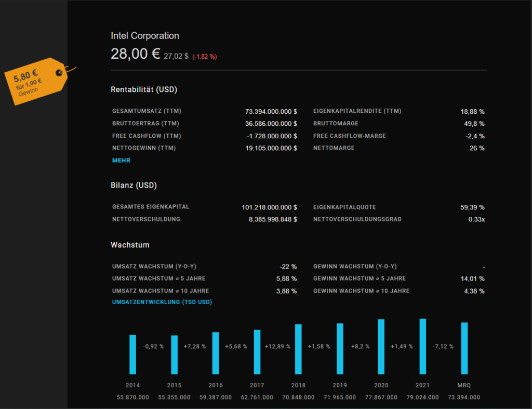
Task: Select GEWINN WACHSTUM ⌀ 10 JAHRE label
Action: tap(362, 291)
